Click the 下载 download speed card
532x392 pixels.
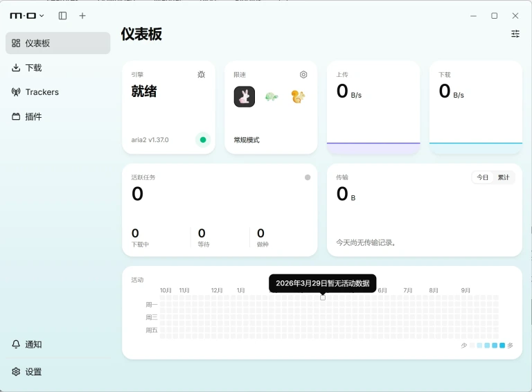tap(476, 107)
